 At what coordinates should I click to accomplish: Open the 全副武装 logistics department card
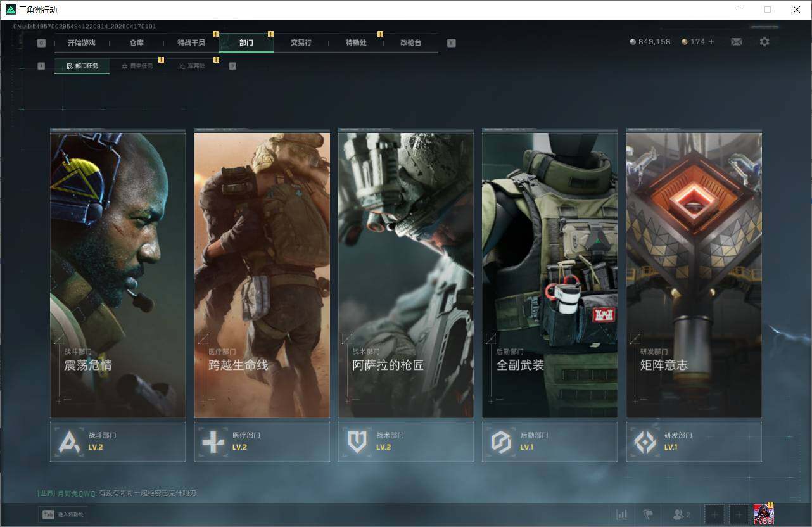point(550,274)
